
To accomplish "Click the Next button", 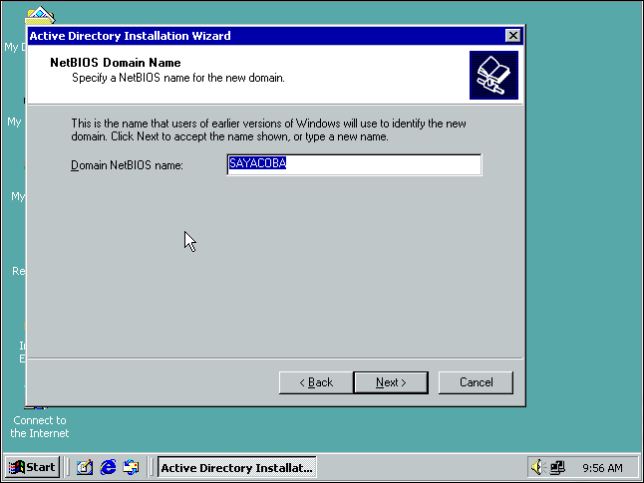I will pos(391,382).
